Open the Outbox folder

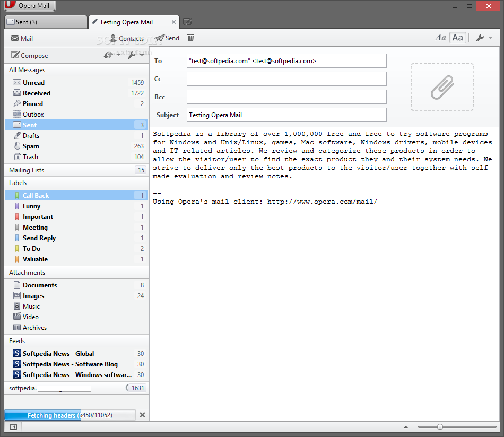tap(76, 115)
